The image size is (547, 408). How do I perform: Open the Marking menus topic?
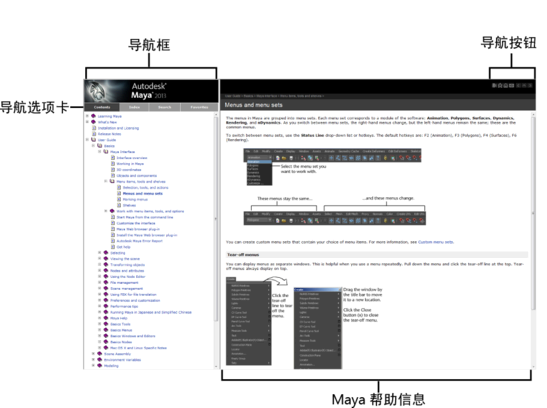click(135, 199)
